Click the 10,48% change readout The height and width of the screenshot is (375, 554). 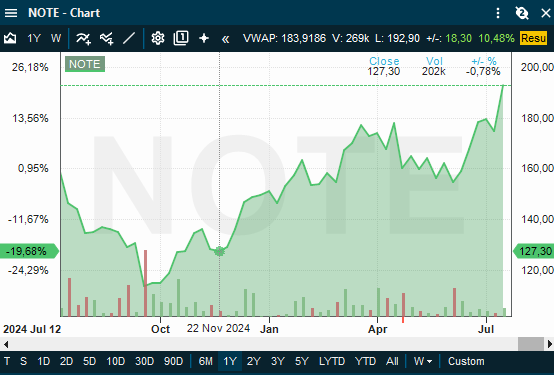(496, 38)
